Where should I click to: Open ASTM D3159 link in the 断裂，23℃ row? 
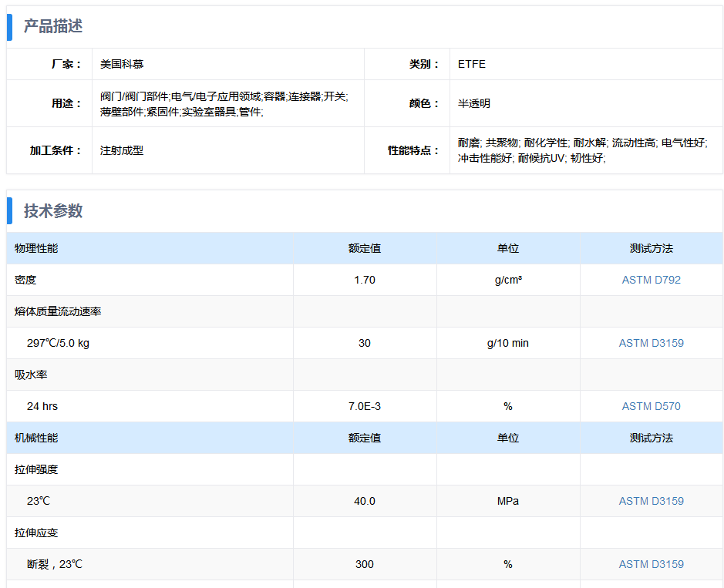tap(651, 564)
